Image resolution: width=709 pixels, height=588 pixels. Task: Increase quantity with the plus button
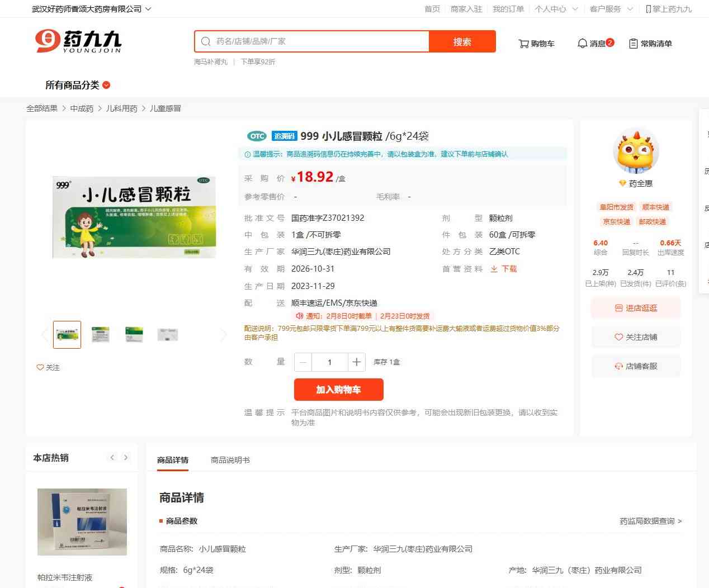(356, 362)
